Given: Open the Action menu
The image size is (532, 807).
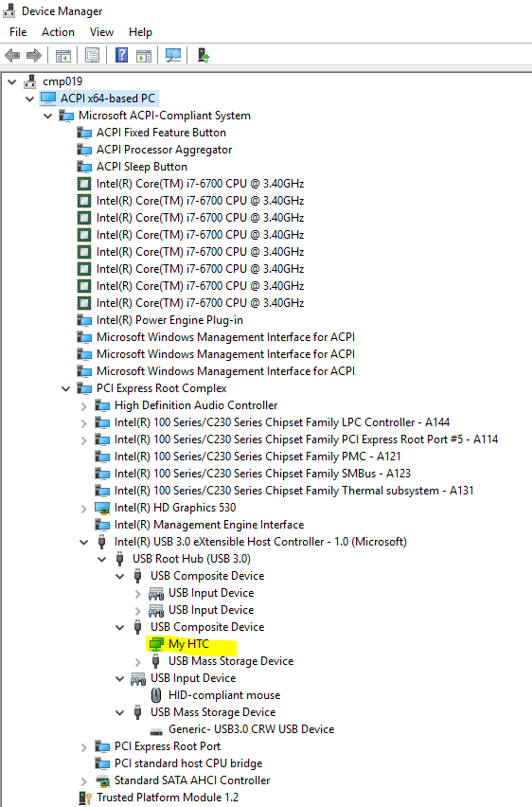Looking at the screenshot, I should pos(58,32).
